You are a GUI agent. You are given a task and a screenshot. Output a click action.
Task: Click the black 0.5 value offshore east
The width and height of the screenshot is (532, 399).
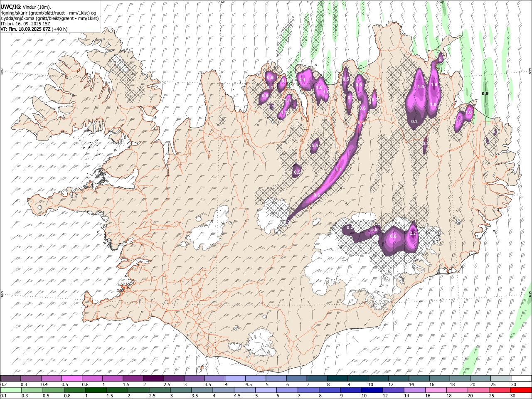point(485,94)
